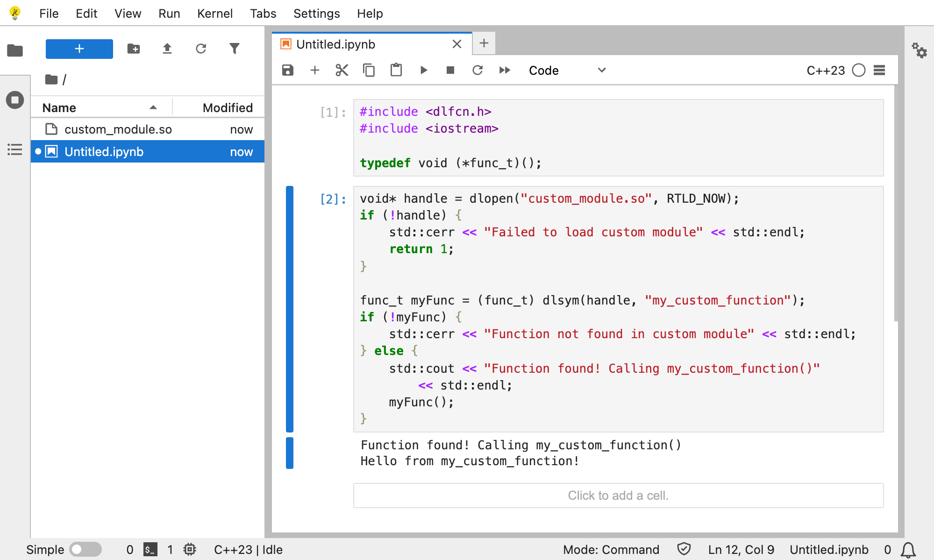Open the Settings menu
934x560 pixels.
316,14
